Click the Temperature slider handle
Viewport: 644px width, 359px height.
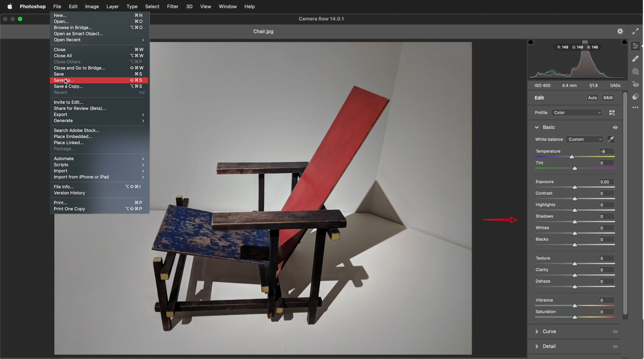coord(572,157)
